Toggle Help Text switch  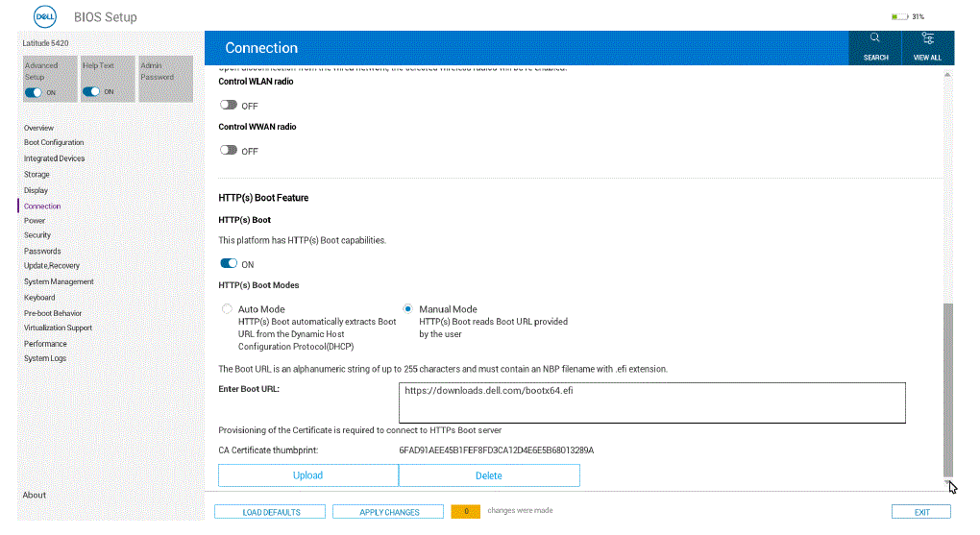(x=91, y=91)
